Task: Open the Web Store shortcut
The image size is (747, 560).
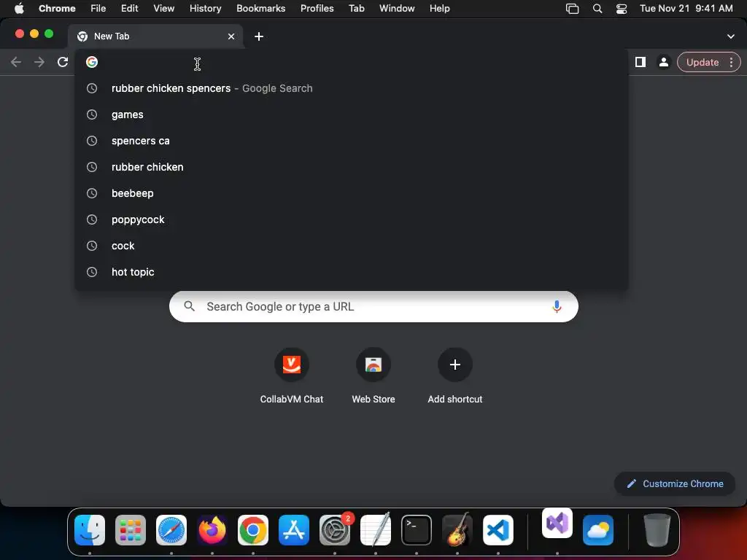Action: pos(373,376)
